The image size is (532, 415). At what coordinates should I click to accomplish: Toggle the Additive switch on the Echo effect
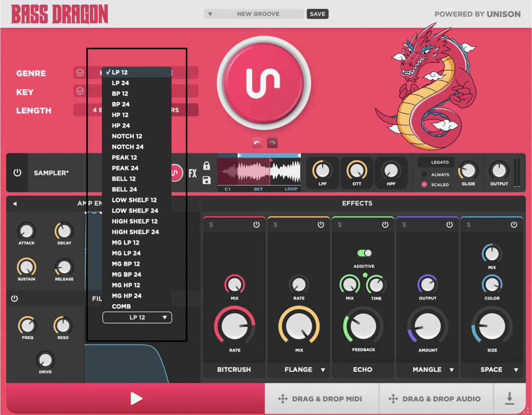(x=364, y=252)
